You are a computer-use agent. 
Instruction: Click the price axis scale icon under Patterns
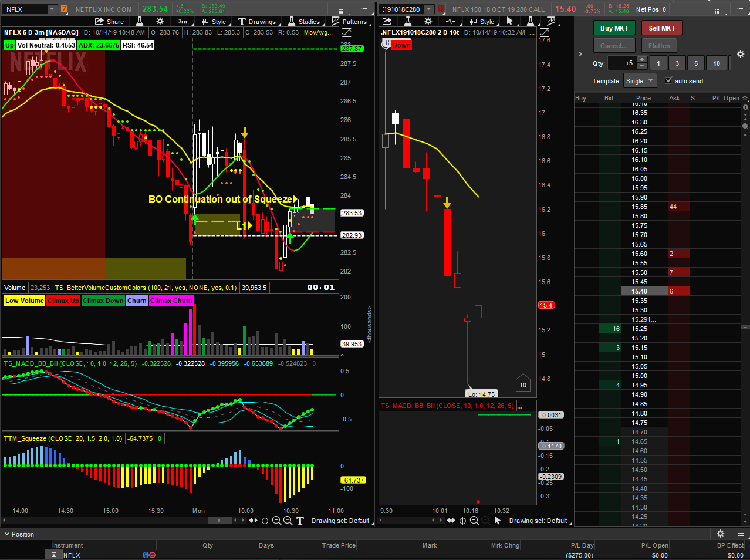click(x=346, y=32)
